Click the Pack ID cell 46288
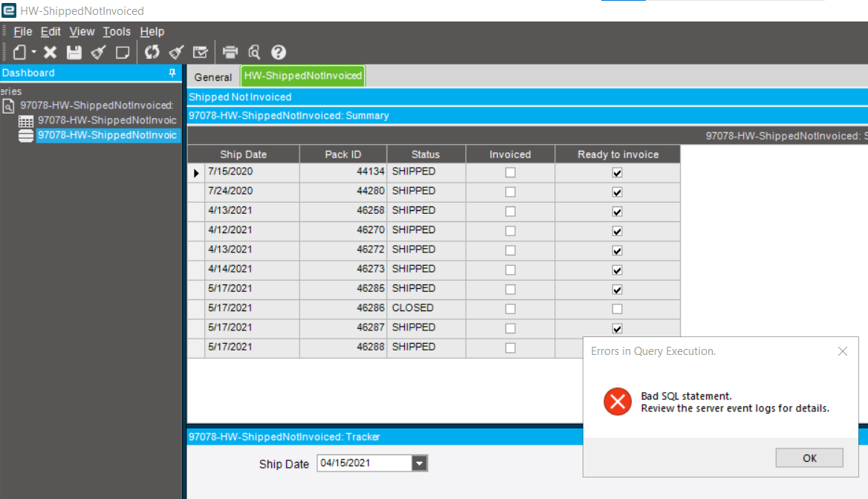This screenshot has height=499, width=868. [x=343, y=347]
